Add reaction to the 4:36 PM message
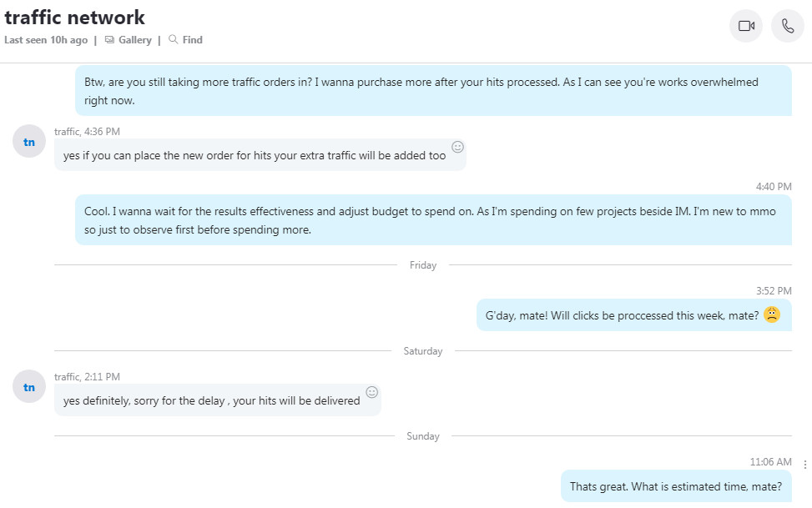This screenshot has height=508, width=812. point(458,147)
